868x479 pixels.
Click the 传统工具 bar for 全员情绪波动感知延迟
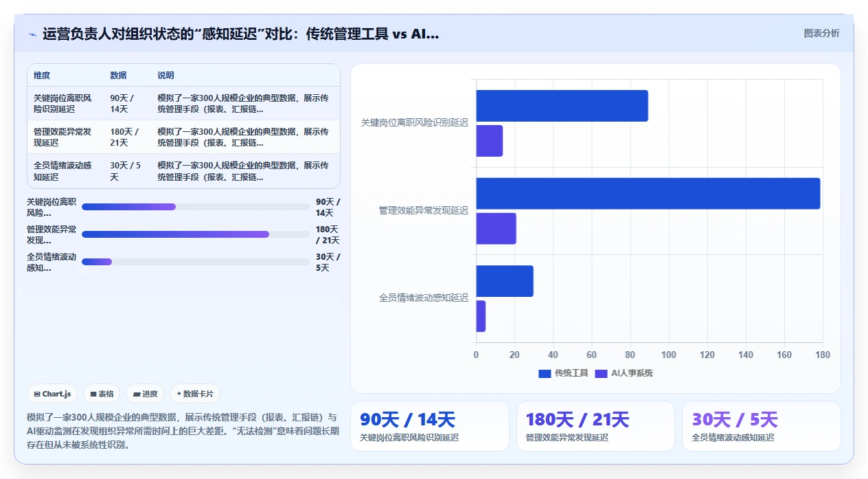point(504,281)
